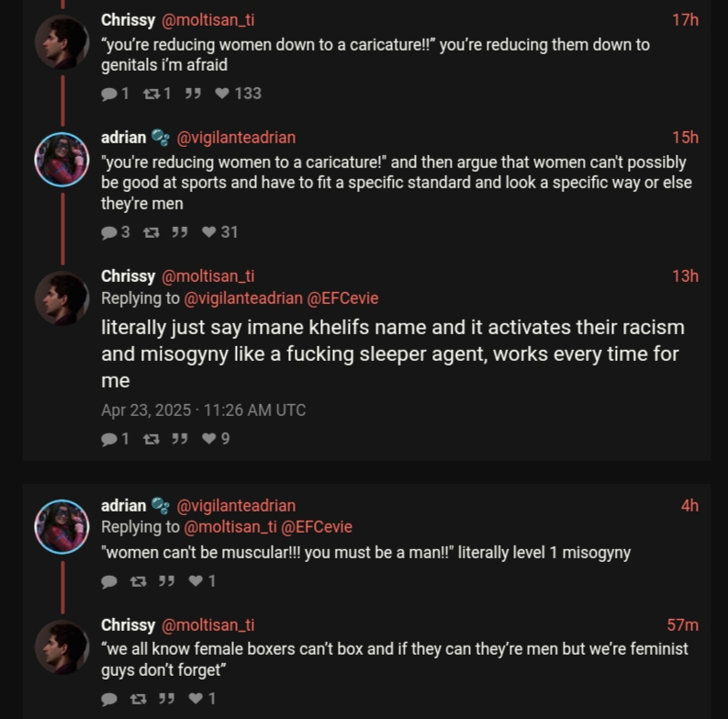Open replies on adrian's tweet with 3 comments
728x719 pixels.
(x=111, y=232)
